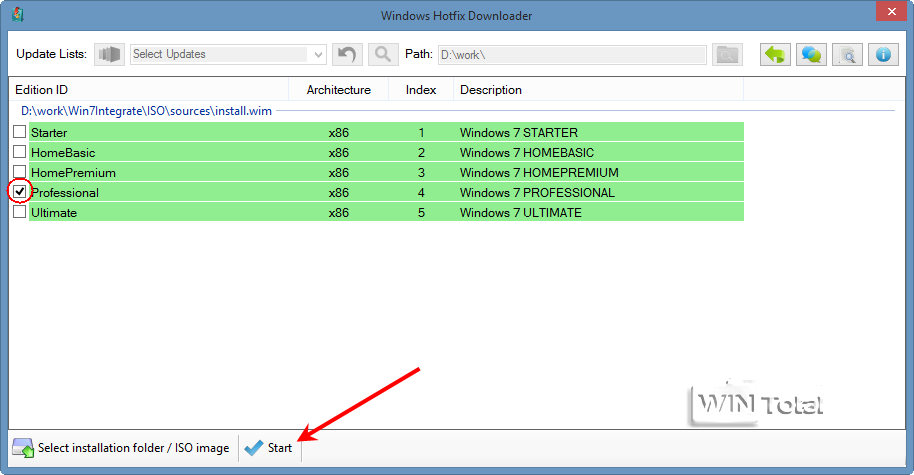Check the Ultimate edition checkbox
The width and height of the screenshot is (914, 475).
click(x=20, y=212)
